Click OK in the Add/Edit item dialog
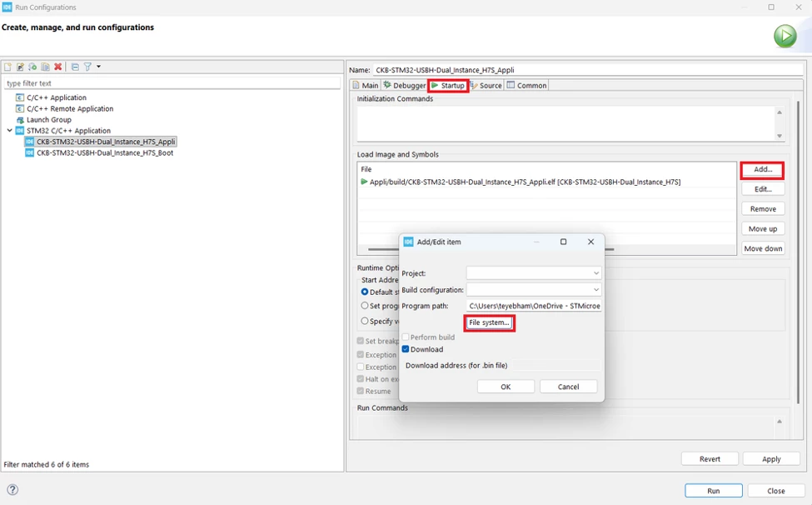This screenshot has height=505, width=812. tap(506, 387)
